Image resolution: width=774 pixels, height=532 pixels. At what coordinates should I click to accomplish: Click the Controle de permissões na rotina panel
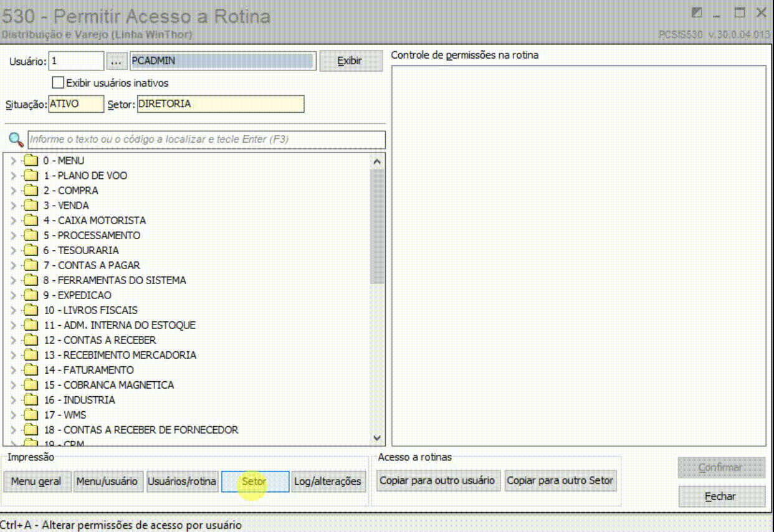[578, 255]
